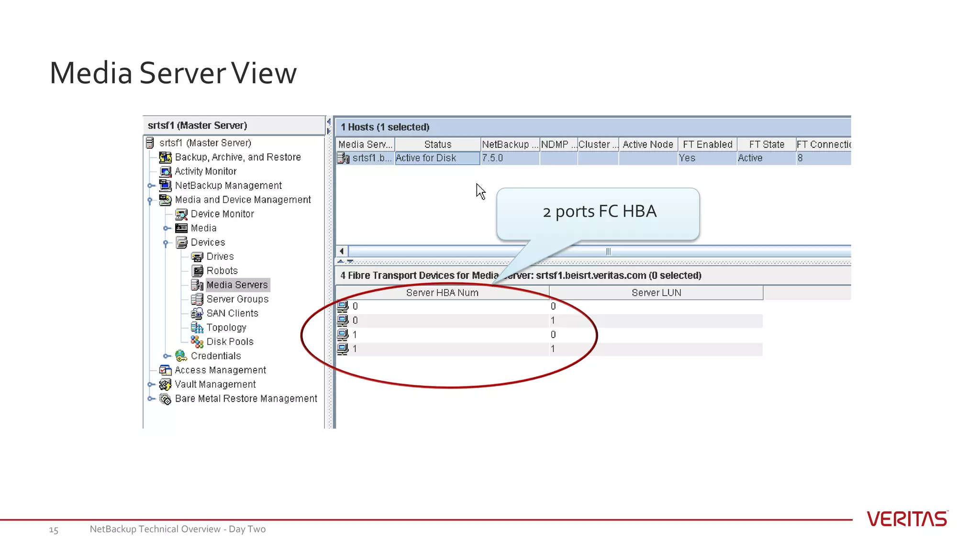Image resolution: width=980 pixels, height=551 pixels.
Task: Click the Media Servers icon in tree
Action: (x=197, y=285)
